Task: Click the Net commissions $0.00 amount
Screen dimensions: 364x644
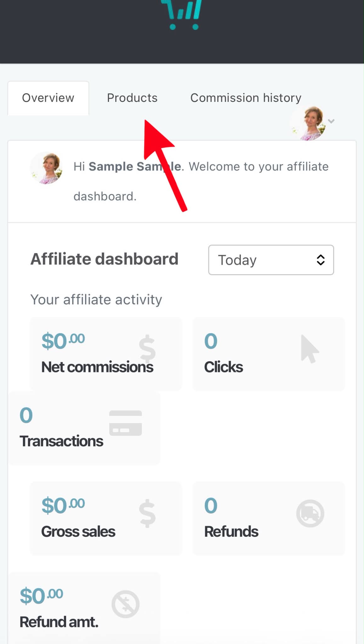Action: click(x=63, y=341)
